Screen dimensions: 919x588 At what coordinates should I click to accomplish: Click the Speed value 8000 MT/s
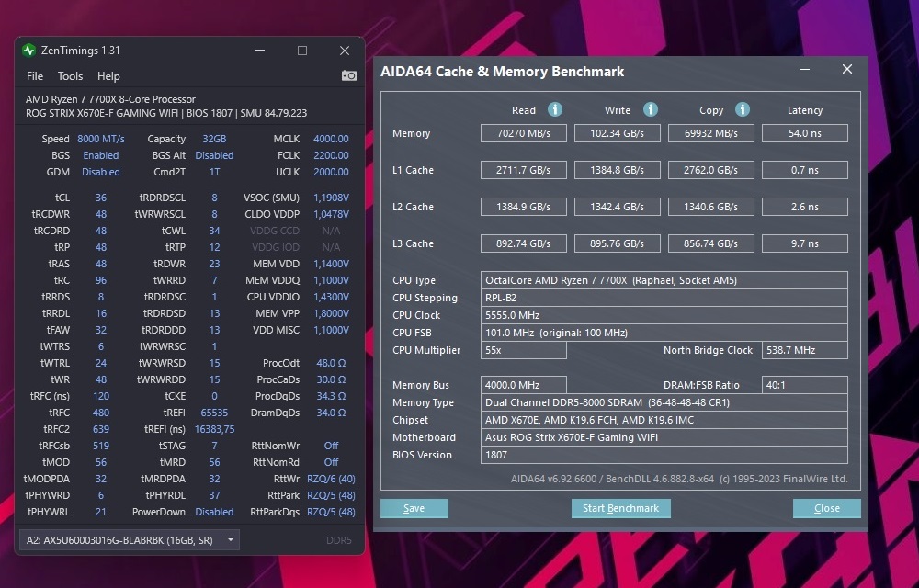point(101,139)
